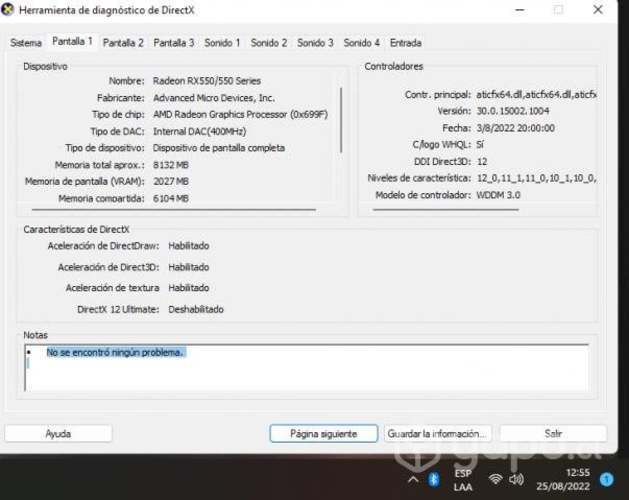Image resolution: width=629 pixels, height=500 pixels.
Task: Open the volume speaker tray icon
Action: [516, 479]
